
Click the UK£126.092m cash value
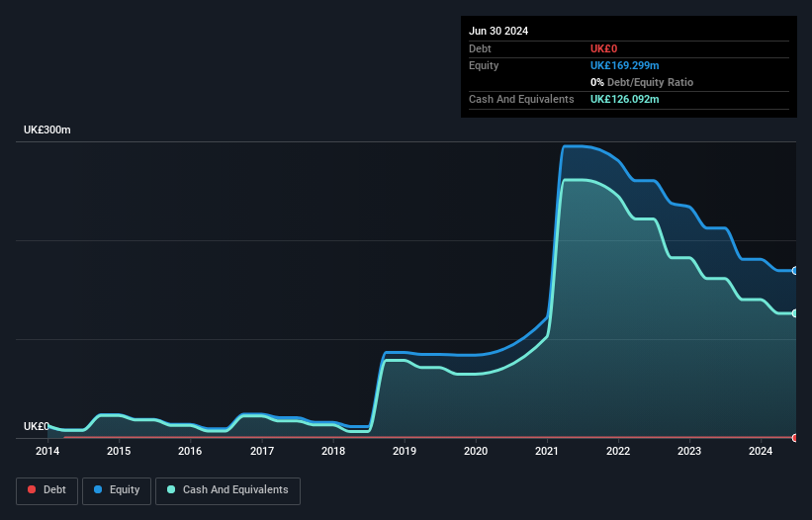624,99
